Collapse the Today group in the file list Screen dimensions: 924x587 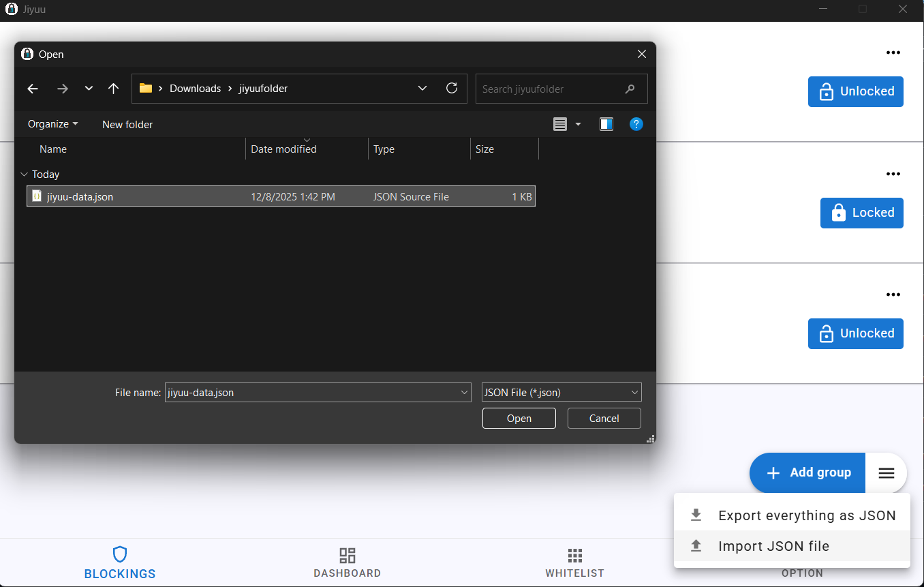click(x=25, y=175)
